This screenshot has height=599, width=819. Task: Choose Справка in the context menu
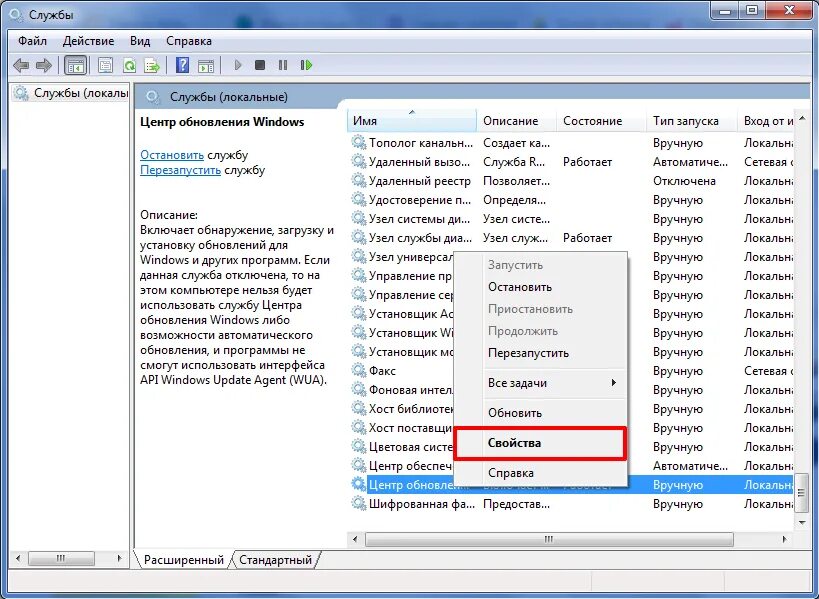(541, 473)
